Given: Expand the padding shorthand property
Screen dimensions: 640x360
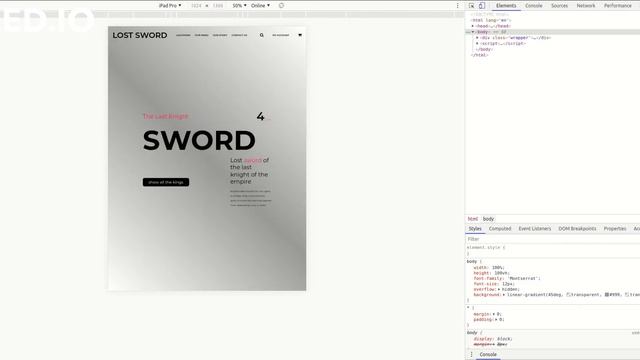Looking at the screenshot, I should [496, 320].
